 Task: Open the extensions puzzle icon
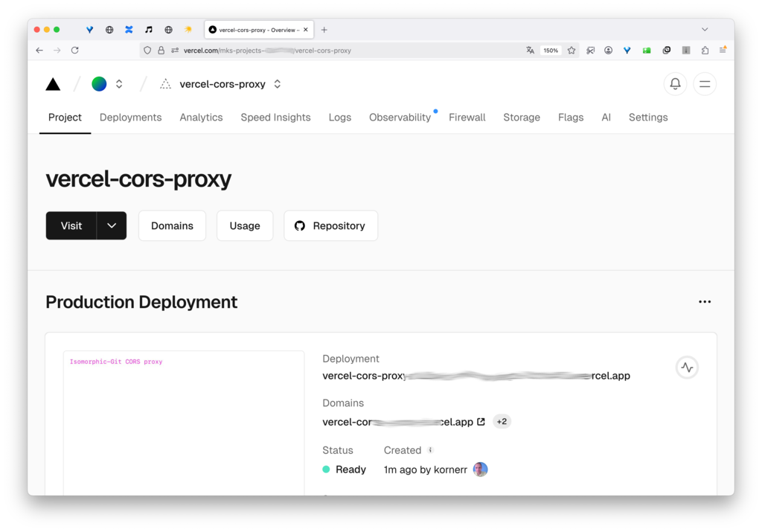(705, 50)
